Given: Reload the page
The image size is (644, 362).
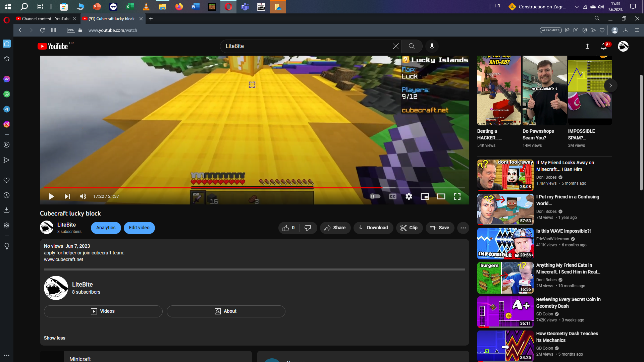Looking at the screenshot, I should pos(42,30).
